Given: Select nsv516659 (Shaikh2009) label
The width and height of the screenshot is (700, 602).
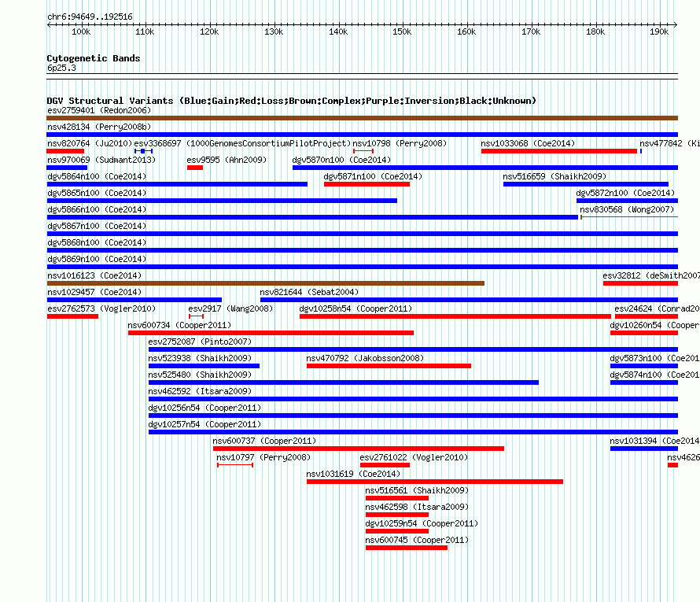Looking at the screenshot, I should (554, 176).
